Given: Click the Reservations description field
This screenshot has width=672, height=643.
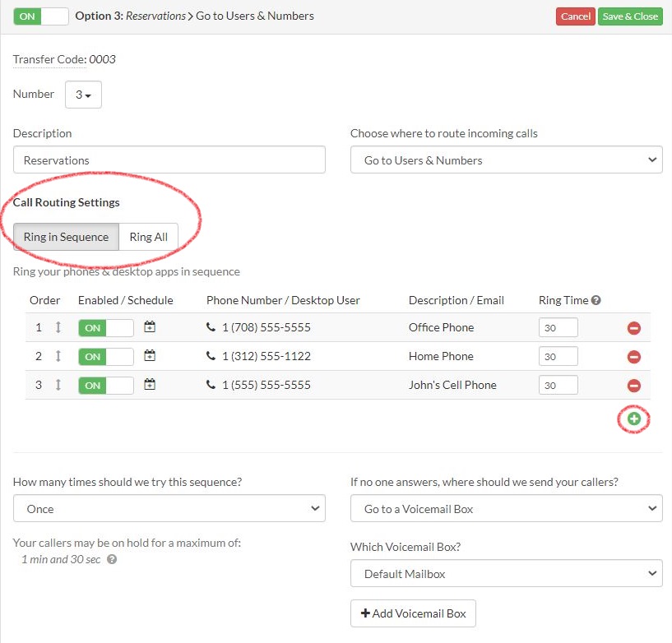Looking at the screenshot, I should click(x=169, y=160).
